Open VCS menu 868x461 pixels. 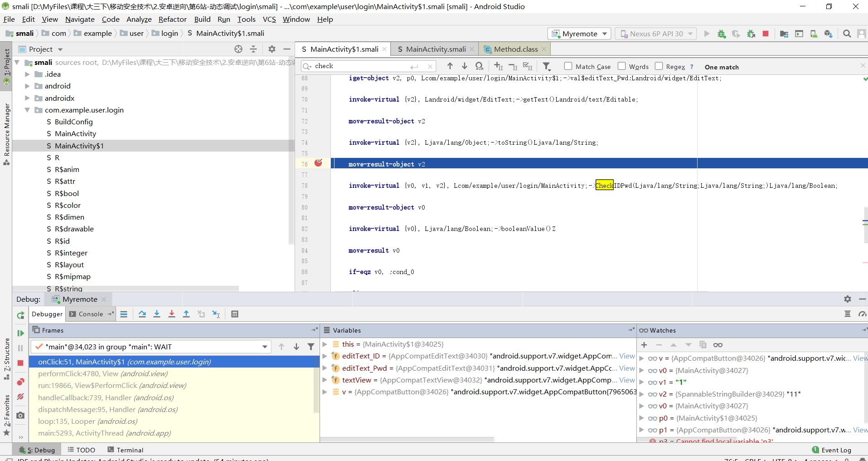(x=269, y=19)
